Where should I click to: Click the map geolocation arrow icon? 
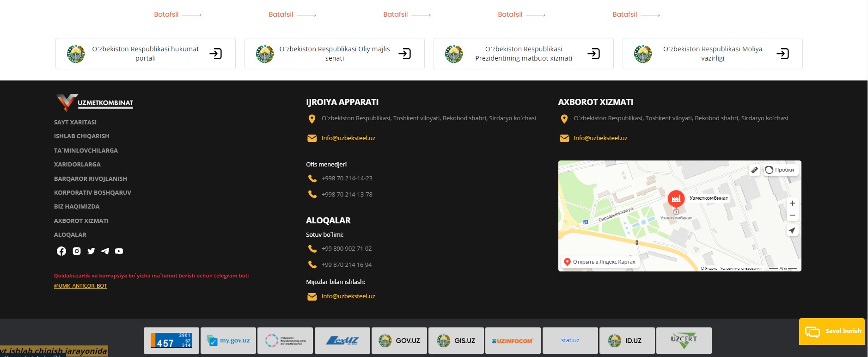tap(792, 230)
